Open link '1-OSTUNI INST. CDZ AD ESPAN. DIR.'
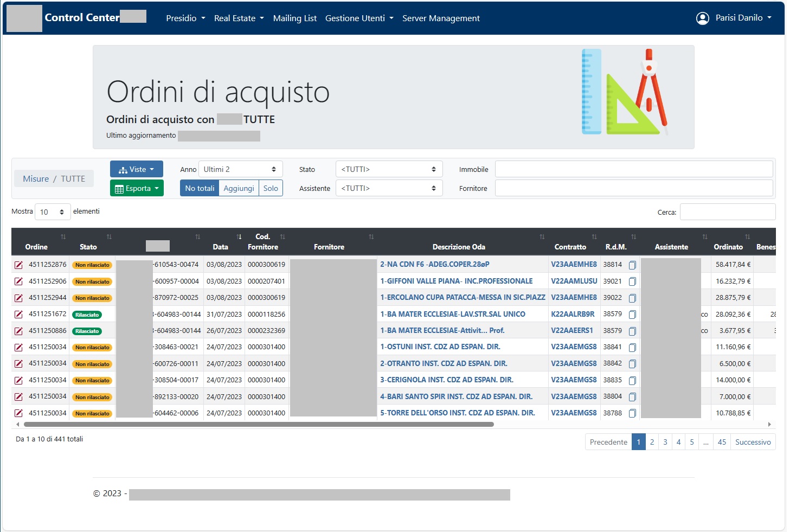The width and height of the screenshot is (809, 532). tap(440, 347)
